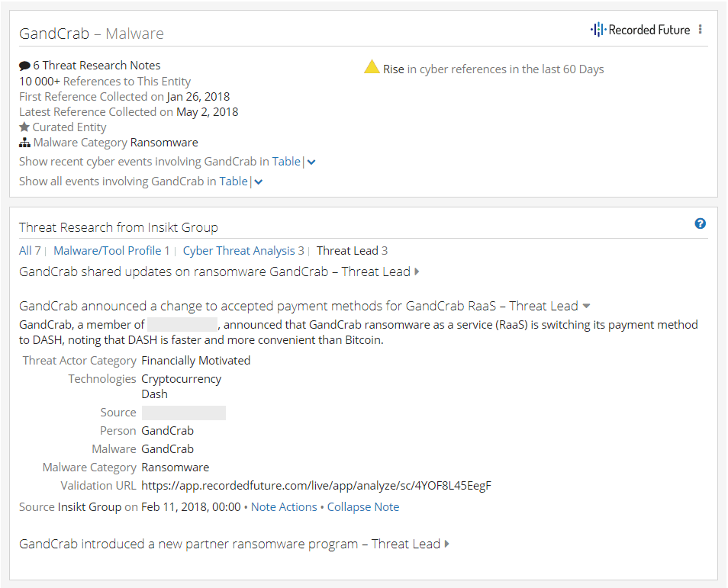Viewport: 728px width, 588px height.
Task: Select the Cyber Threat Analysis filter tab
Action: coord(243,251)
